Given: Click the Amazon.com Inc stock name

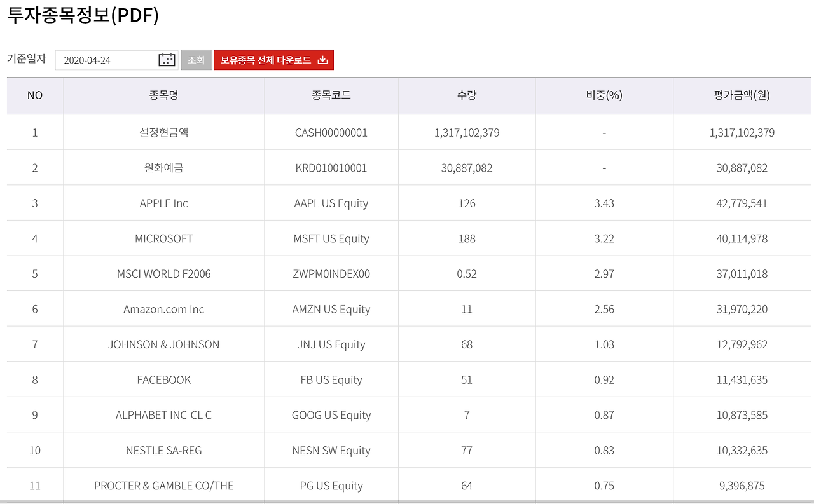Looking at the screenshot, I should point(164,310).
